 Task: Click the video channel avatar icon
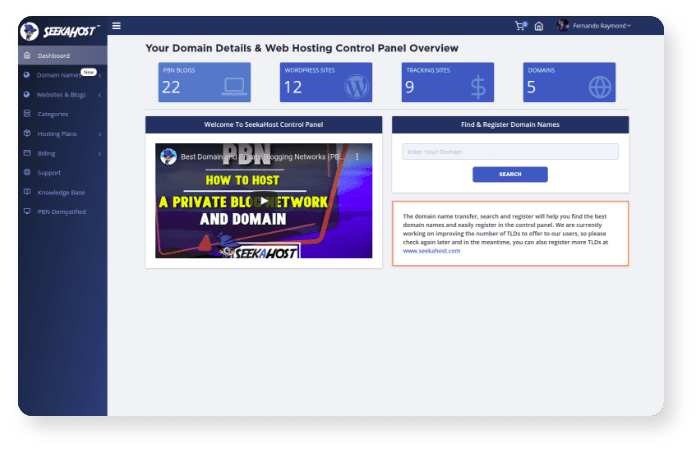coord(169,157)
